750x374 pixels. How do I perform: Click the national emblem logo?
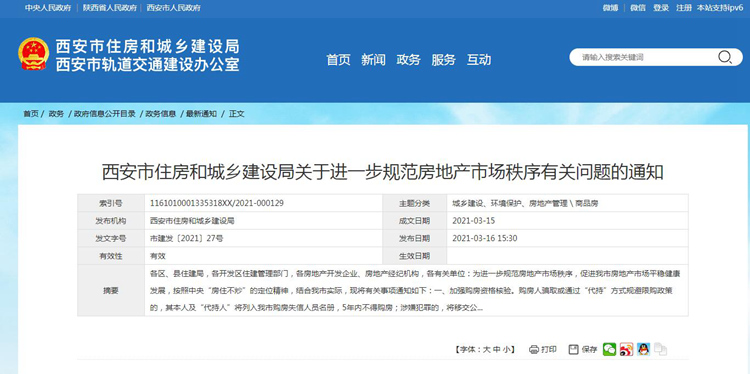pos(33,54)
